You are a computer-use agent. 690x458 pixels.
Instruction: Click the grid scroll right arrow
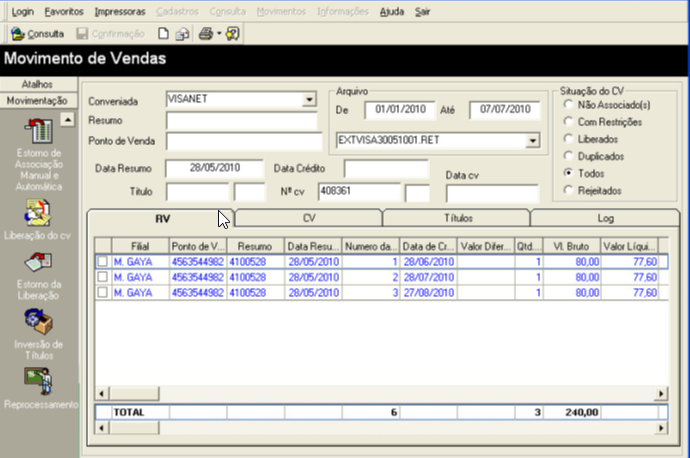pyautogui.click(x=661, y=394)
